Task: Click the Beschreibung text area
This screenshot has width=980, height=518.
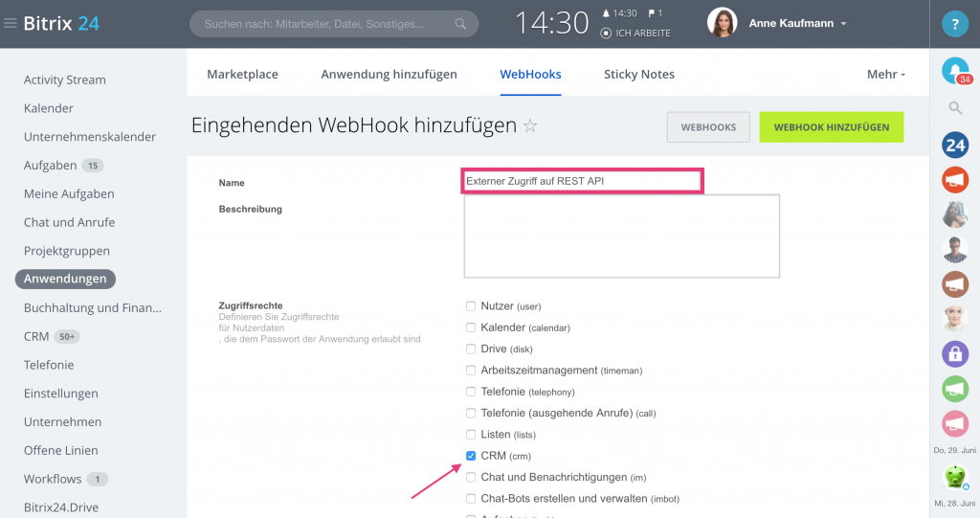Action: [x=621, y=236]
